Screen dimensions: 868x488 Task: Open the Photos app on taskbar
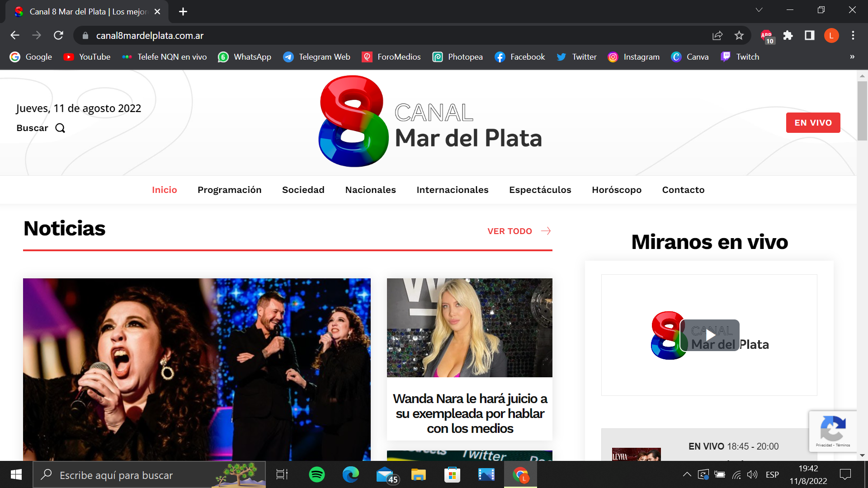pos(486,474)
